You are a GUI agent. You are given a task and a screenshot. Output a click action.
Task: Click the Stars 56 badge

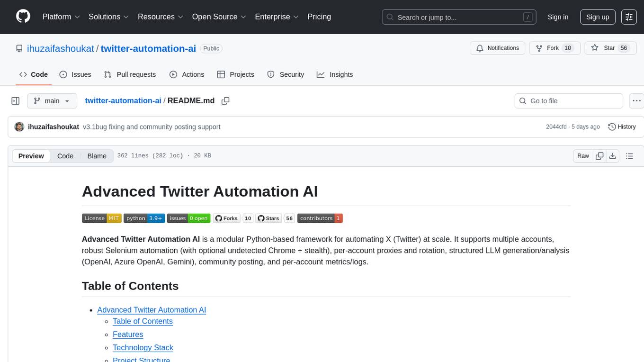pos(276,218)
